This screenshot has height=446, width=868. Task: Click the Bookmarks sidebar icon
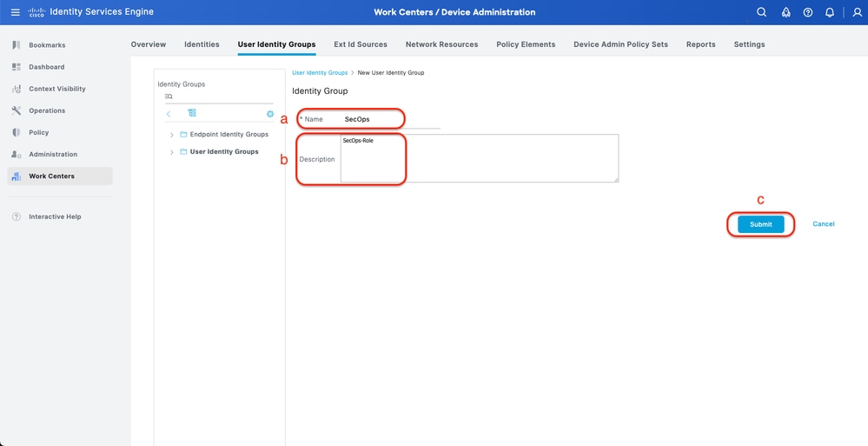coord(16,45)
